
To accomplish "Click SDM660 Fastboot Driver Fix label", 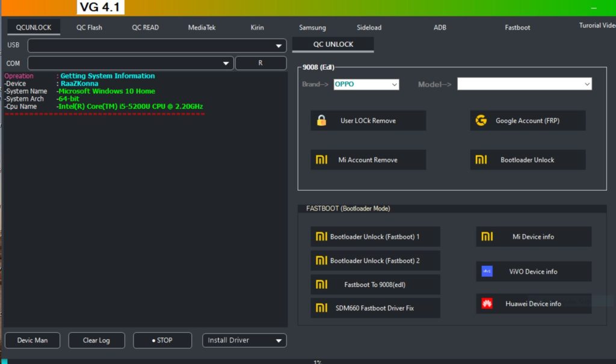I will 375,308.
